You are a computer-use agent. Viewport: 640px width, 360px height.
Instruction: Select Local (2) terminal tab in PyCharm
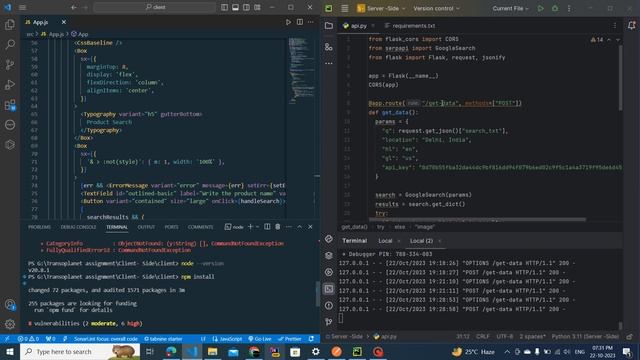coord(421,241)
